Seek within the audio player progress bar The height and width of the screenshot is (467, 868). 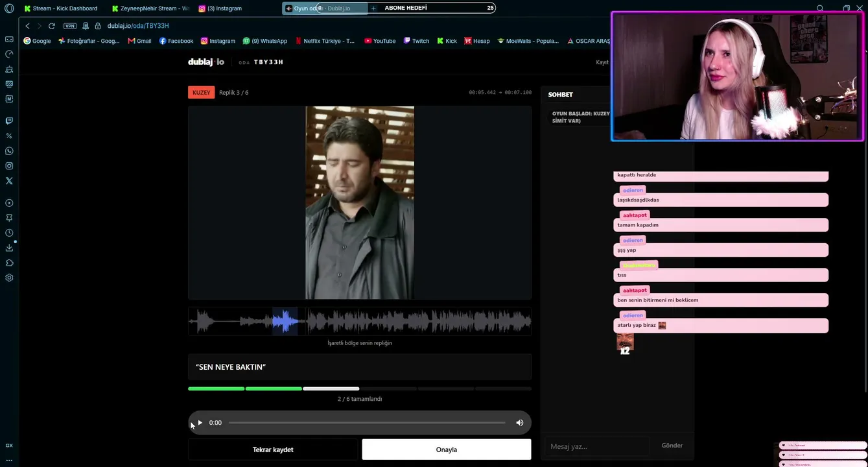pos(367,423)
